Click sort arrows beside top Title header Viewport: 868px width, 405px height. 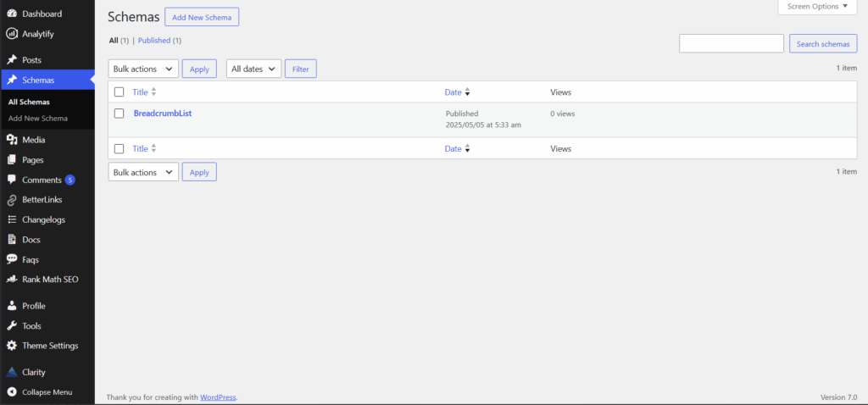point(154,92)
